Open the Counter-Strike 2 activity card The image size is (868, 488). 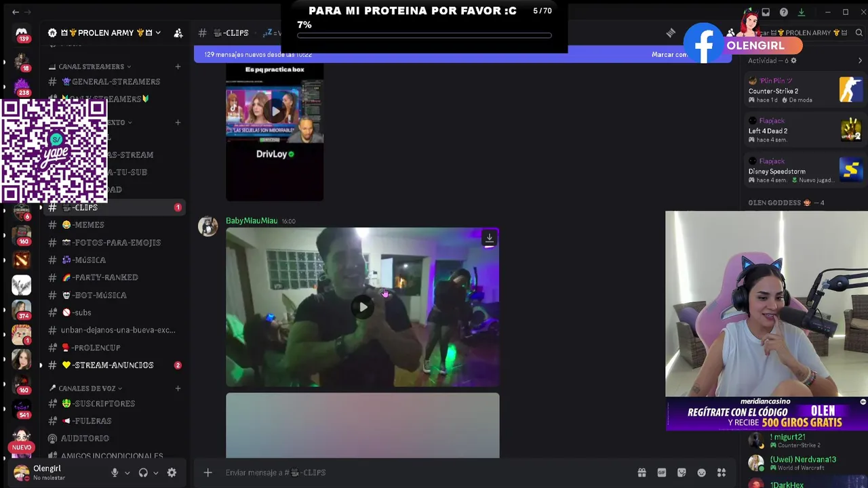[x=805, y=90]
